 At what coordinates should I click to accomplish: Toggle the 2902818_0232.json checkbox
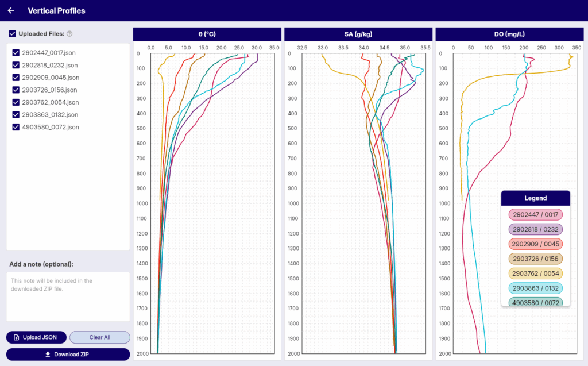(16, 65)
